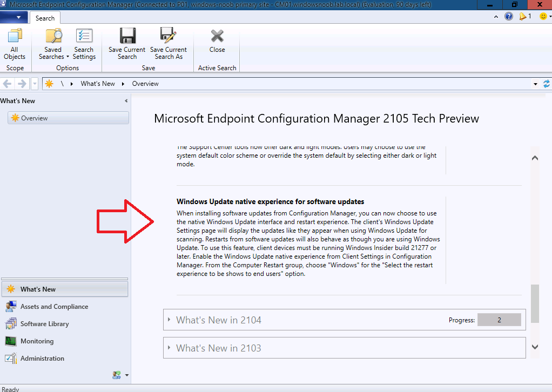The height and width of the screenshot is (392, 552).
Task: Click the smiley feedback icon
Action: pos(543,16)
